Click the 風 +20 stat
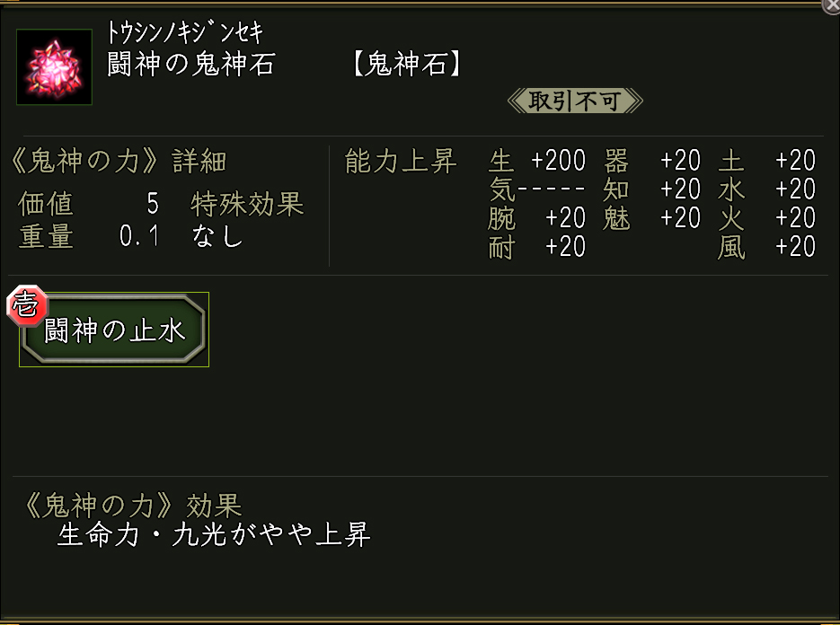Viewport: 840px width, 625px height. click(766, 247)
